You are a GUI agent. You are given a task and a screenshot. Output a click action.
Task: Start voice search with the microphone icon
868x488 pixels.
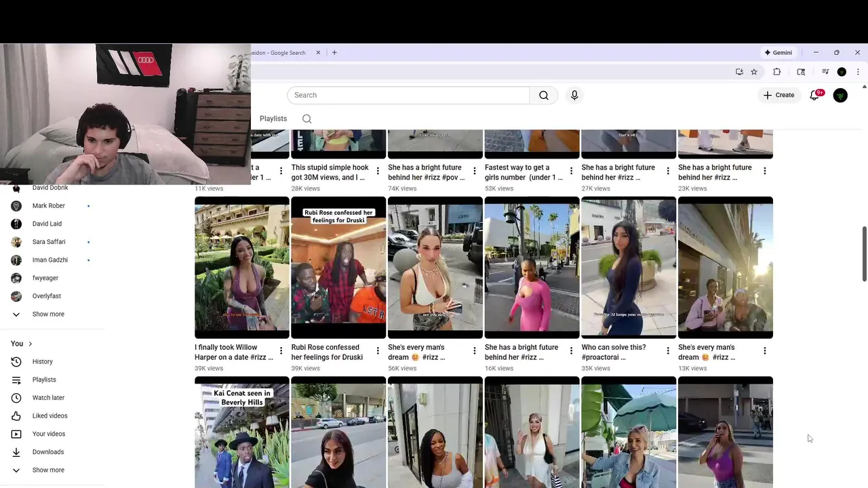(574, 96)
